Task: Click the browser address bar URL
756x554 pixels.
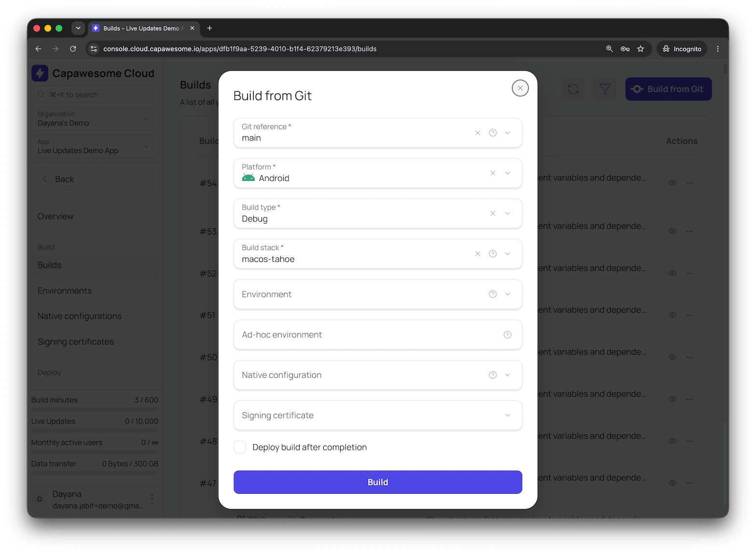Action: 240,49
